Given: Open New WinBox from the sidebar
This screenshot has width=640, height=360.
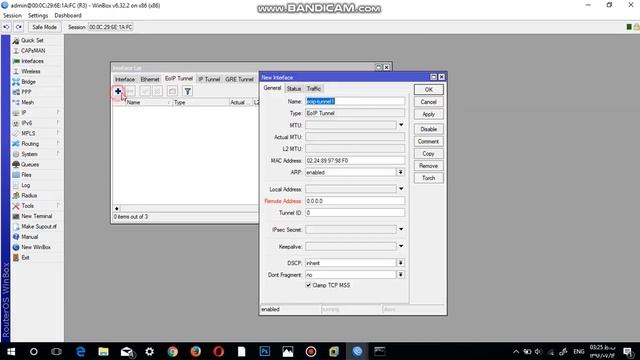Looking at the screenshot, I should pos(36,247).
